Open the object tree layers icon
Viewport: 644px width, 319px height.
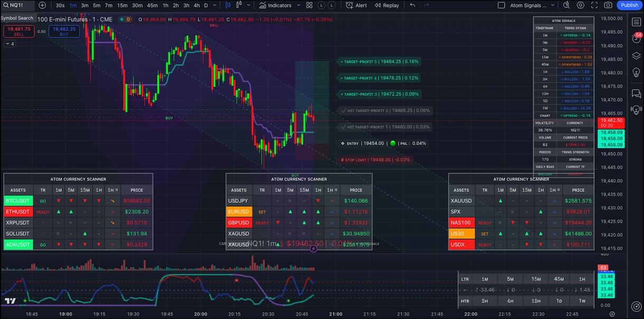pos(637,56)
